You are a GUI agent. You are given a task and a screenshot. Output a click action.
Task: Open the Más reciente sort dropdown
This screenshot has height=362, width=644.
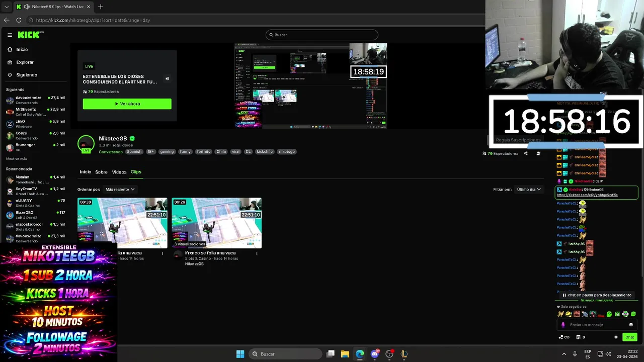[x=120, y=190]
